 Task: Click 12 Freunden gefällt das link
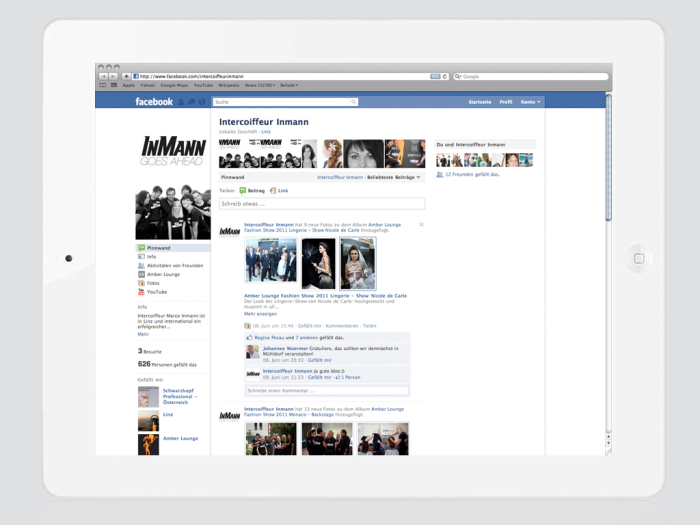[x=472, y=175]
